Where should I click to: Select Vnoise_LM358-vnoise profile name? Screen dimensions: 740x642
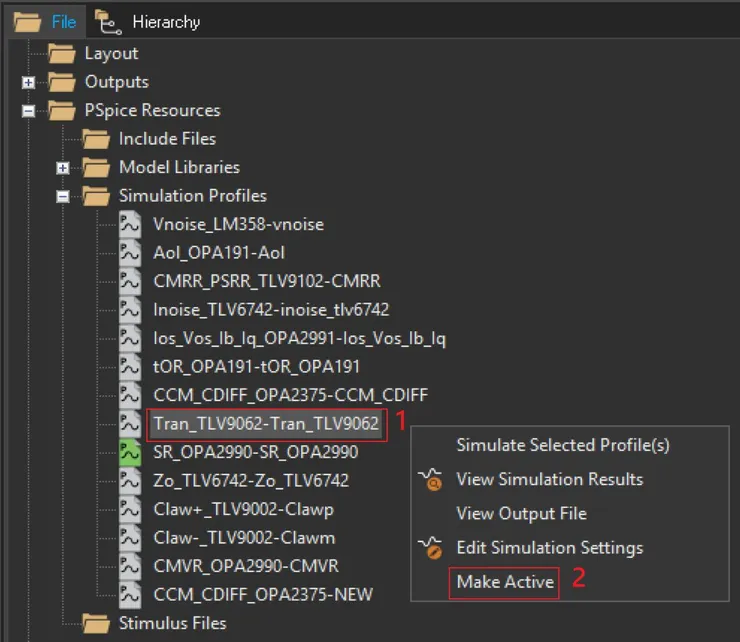[x=238, y=224]
